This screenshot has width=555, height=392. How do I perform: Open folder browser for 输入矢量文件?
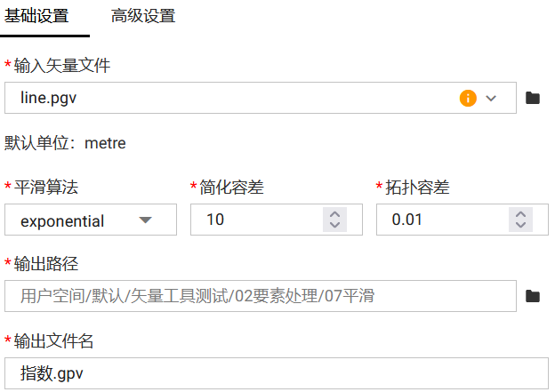533,98
